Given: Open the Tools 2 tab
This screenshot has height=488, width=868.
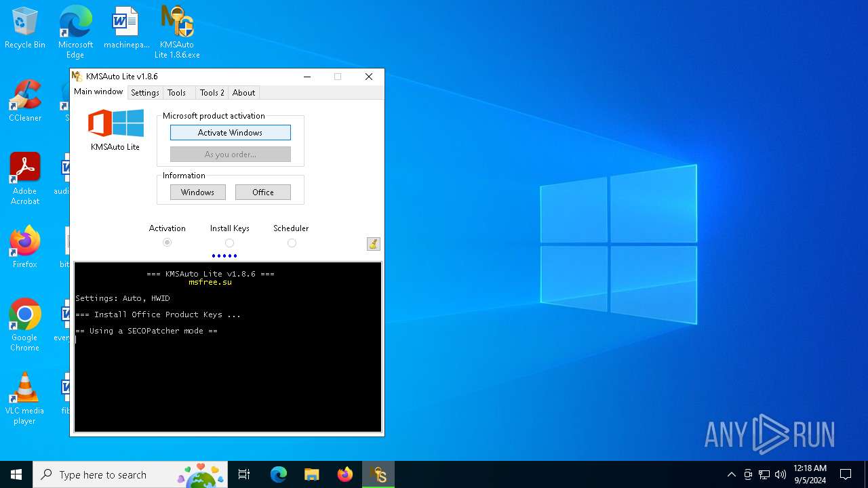Looking at the screenshot, I should (212, 93).
